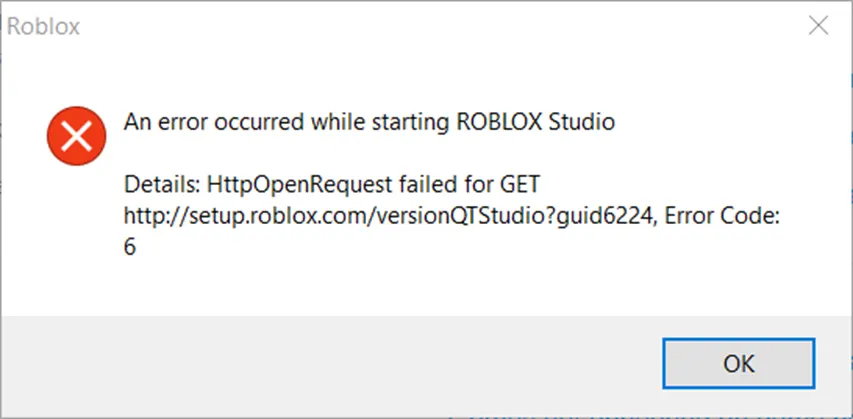This screenshot has width=853, height=419.
Task: Click the word GET in details
Action: coord(519,185)
